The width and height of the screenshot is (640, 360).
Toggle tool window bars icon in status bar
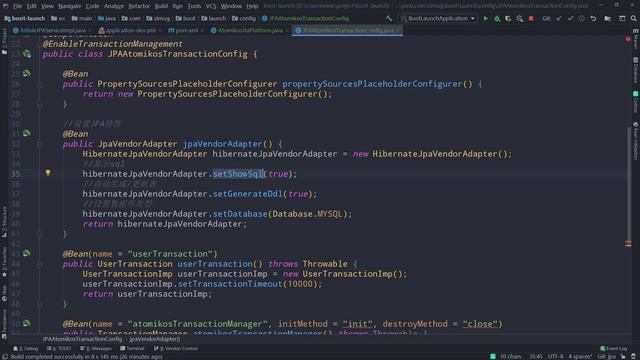(4, 356)
